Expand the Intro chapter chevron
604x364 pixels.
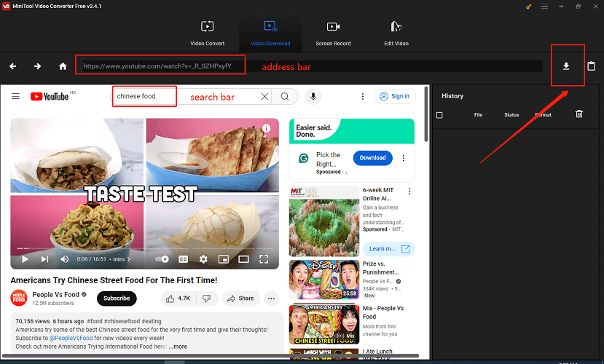(x=129, y=259)
